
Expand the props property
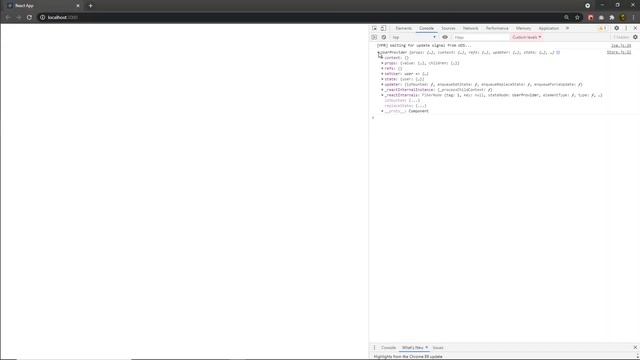point(382,63)
